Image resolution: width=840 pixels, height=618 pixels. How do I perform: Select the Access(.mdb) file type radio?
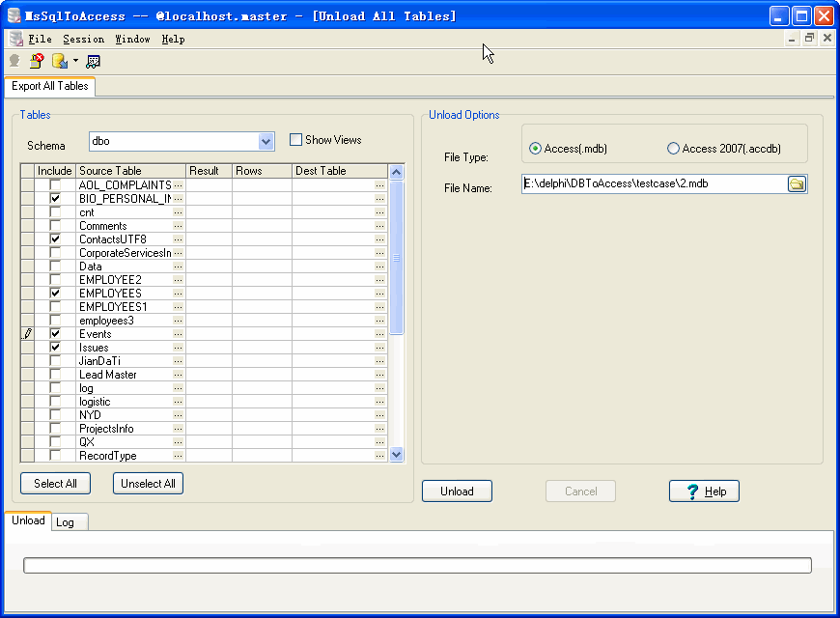tap(535, 149)
